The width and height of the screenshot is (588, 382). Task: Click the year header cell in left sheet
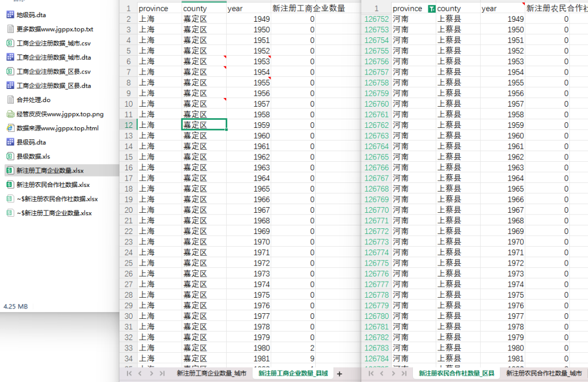point(249,8)
